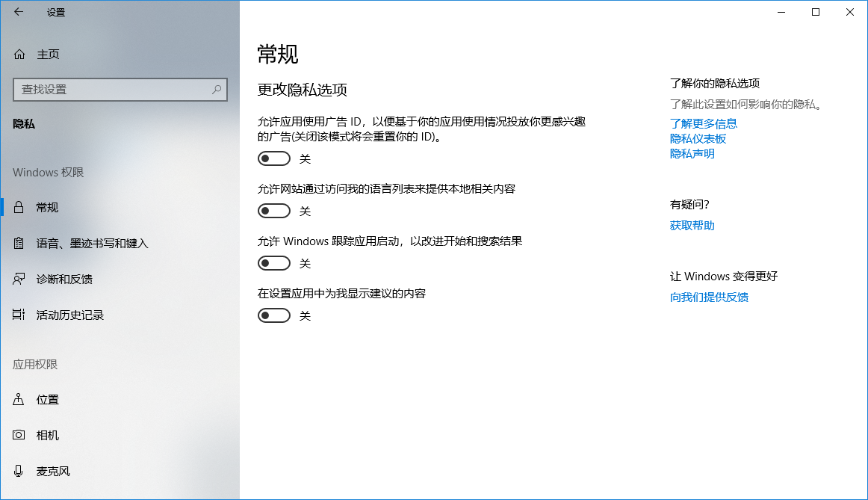This screenshot has width=868, height=500.
Task: Click the Windows 权限 group label
Action: click(x=48, y=172)
